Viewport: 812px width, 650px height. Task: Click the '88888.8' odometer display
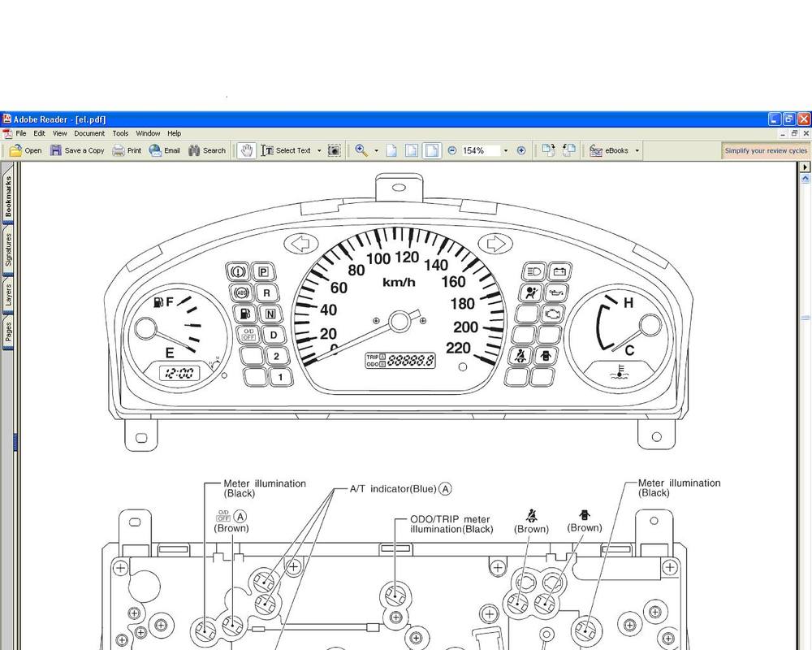[411, 360]
